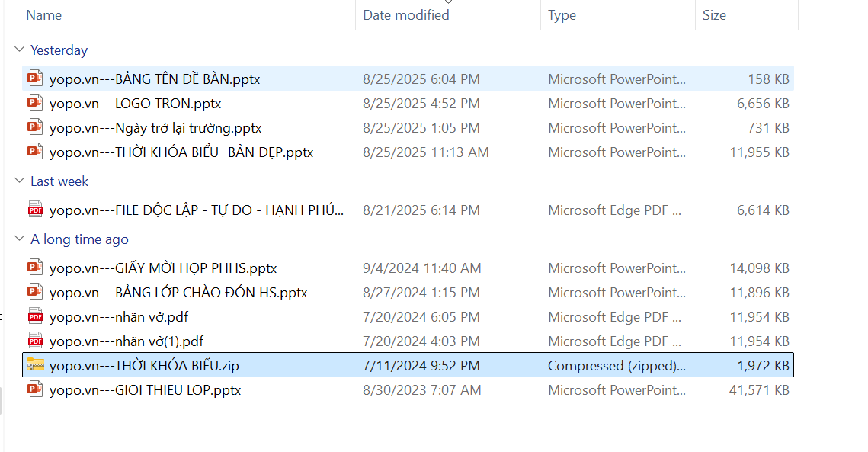The width and height of the screenshot is (868, 452).
Task: Collapse the Yesterday group chevron
Action: click(19, 50)
